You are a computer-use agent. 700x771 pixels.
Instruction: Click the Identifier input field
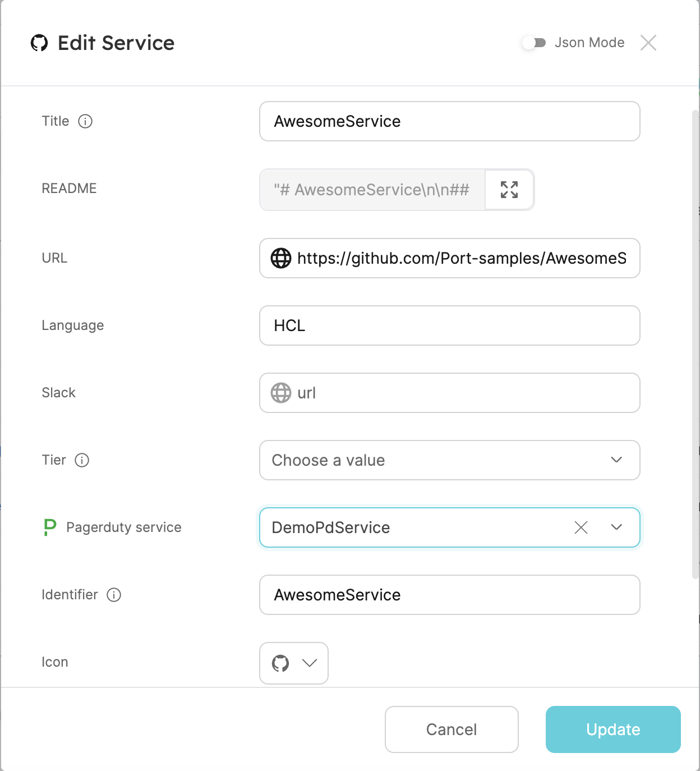tap(450, 595)
